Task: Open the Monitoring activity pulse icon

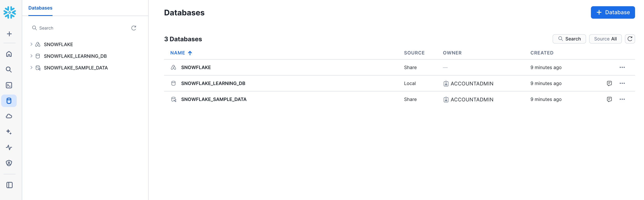Action: (x=9, y=147)
